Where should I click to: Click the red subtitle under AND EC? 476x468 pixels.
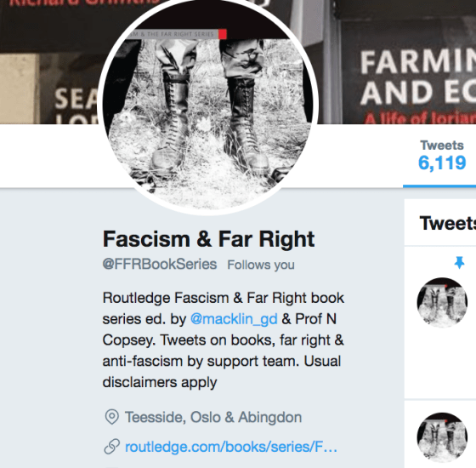(x=420, y=118)
